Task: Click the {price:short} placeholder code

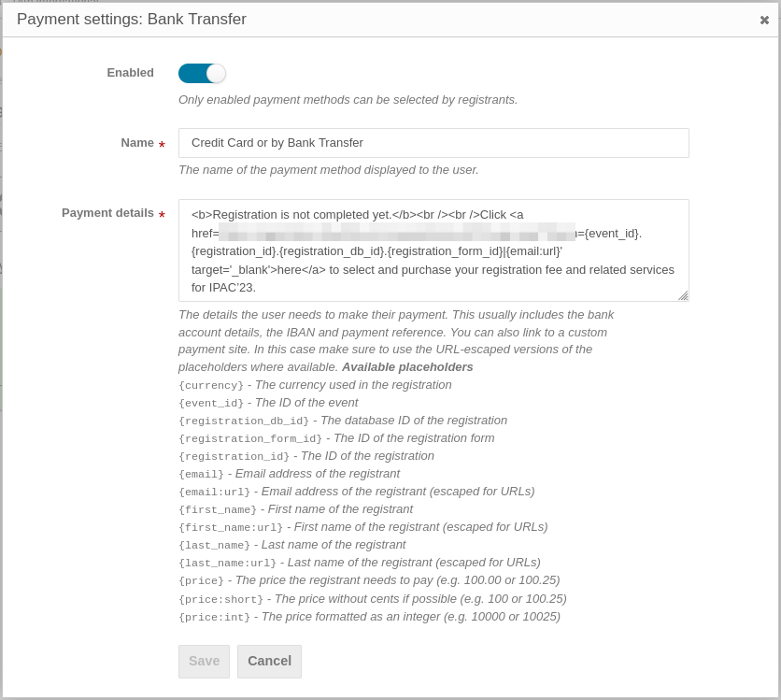Action: [x=221, y=599]
